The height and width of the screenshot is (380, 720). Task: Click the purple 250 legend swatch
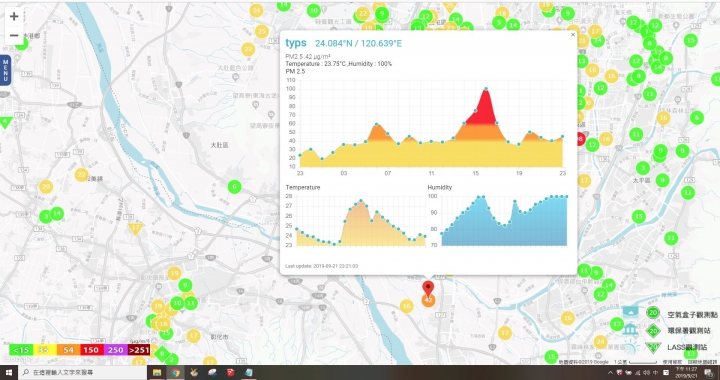click(115, 350)
